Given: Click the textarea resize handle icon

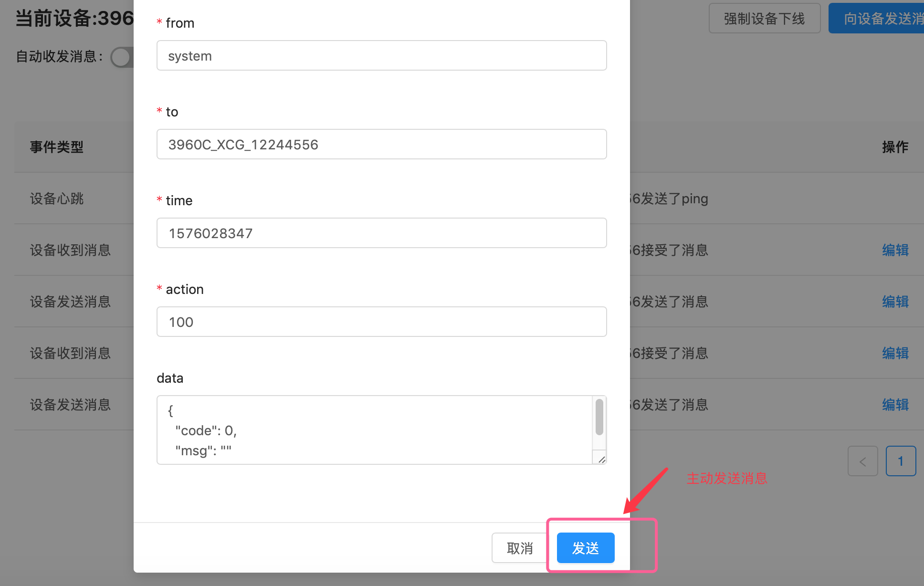Looking at the screenshot, I should 601,459.
